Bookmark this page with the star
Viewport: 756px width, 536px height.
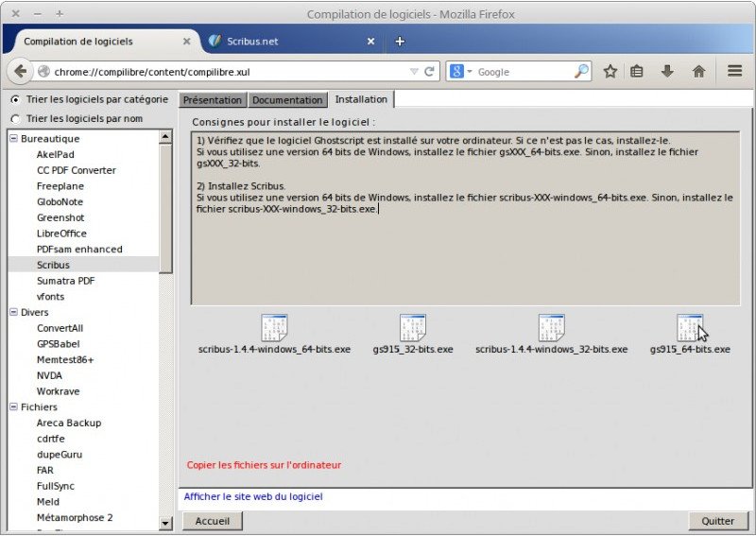(610, 72)
